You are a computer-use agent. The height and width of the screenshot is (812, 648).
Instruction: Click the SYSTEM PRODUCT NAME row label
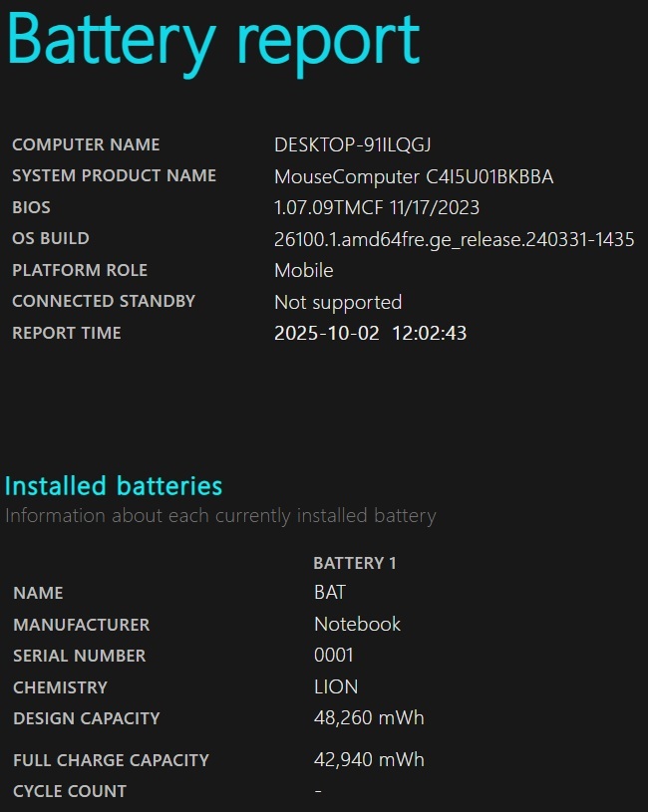(114, 176)
